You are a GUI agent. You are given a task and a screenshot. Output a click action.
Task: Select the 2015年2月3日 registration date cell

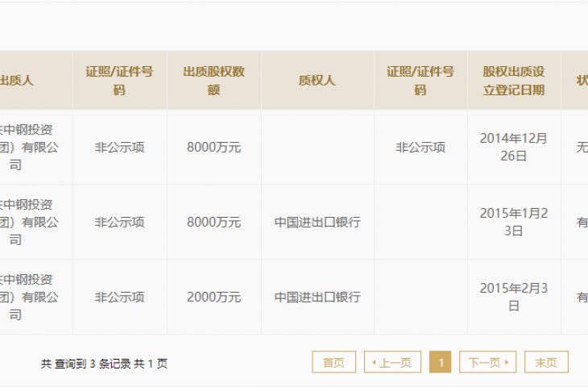tap(514, 297)
